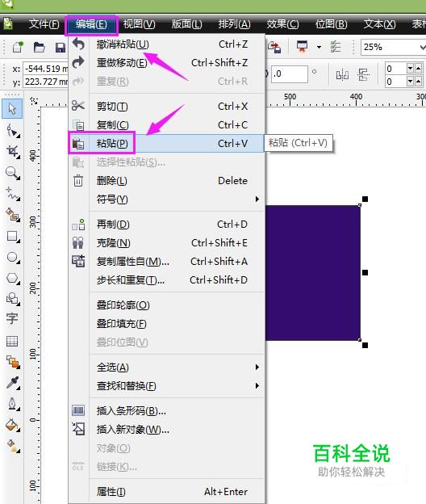The width and height of the screenshot is (426, 504).
Task: Open the 效果(C) menu
Action: 282,24
